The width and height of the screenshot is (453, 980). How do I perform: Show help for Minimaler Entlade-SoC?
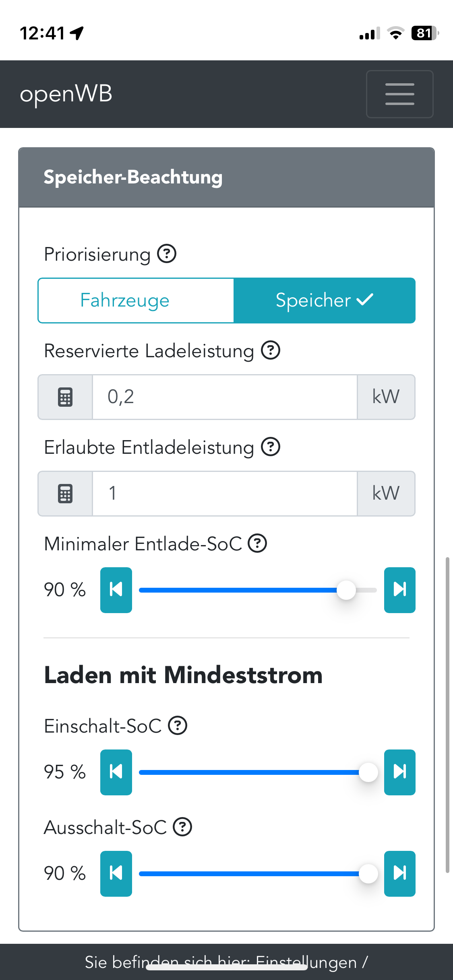(x=257, y=544)
